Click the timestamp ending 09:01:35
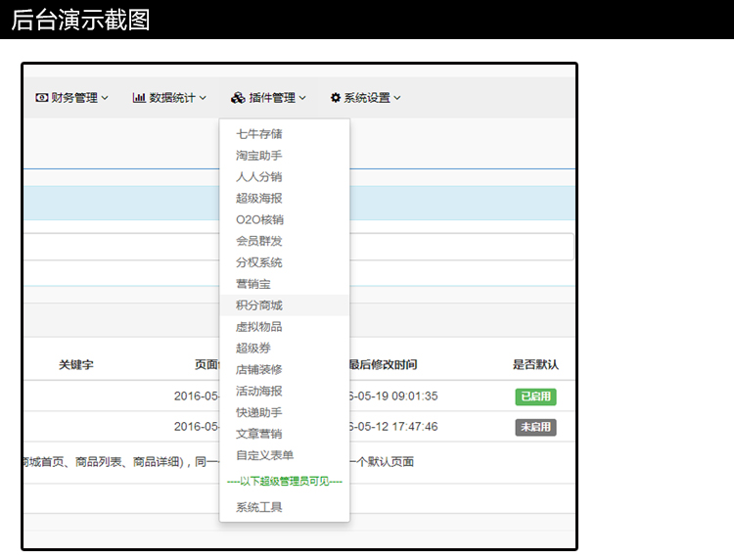The height and width of the screenshot is (560, 734). (x=393, y=397)
